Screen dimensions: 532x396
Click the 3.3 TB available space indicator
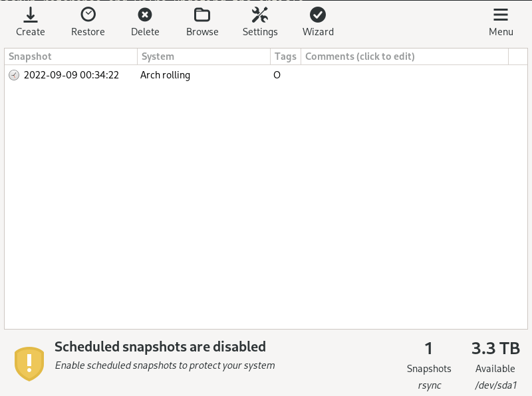pos(495,348)
